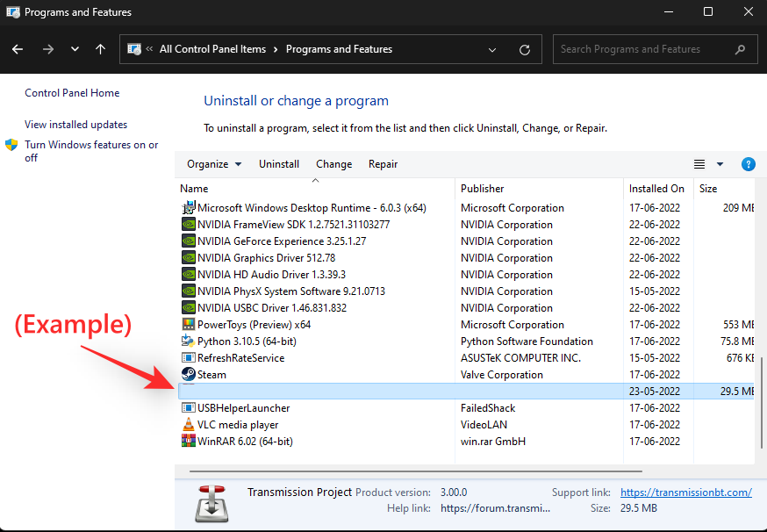Click the NVIDIA GeForce Experience icon

click(188, 241)
